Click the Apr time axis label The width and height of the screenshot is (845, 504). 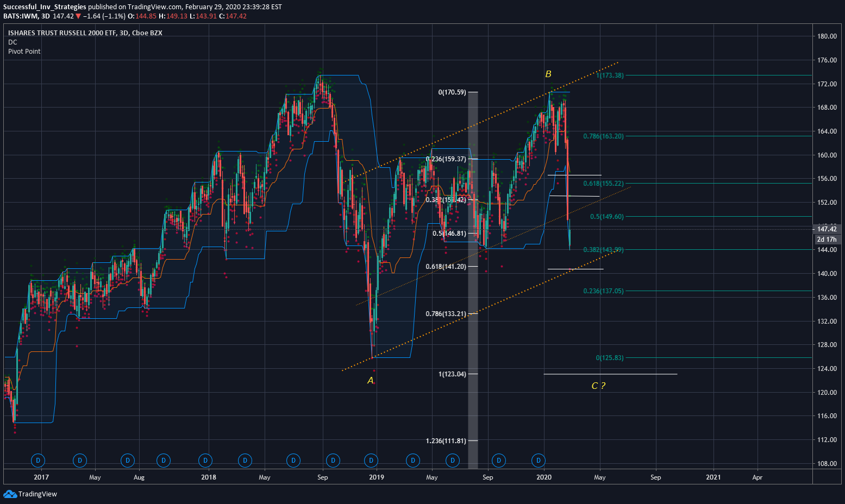(758, 477)
